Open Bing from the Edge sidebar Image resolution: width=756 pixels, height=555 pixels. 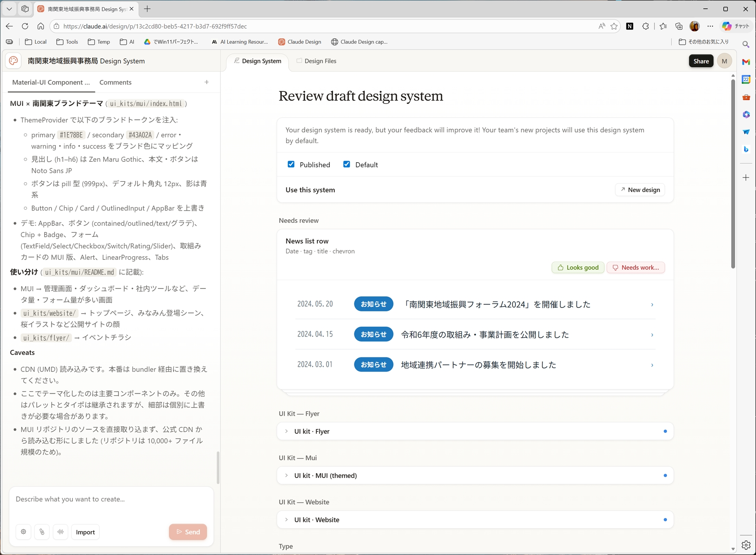click(x=746, y=149)
